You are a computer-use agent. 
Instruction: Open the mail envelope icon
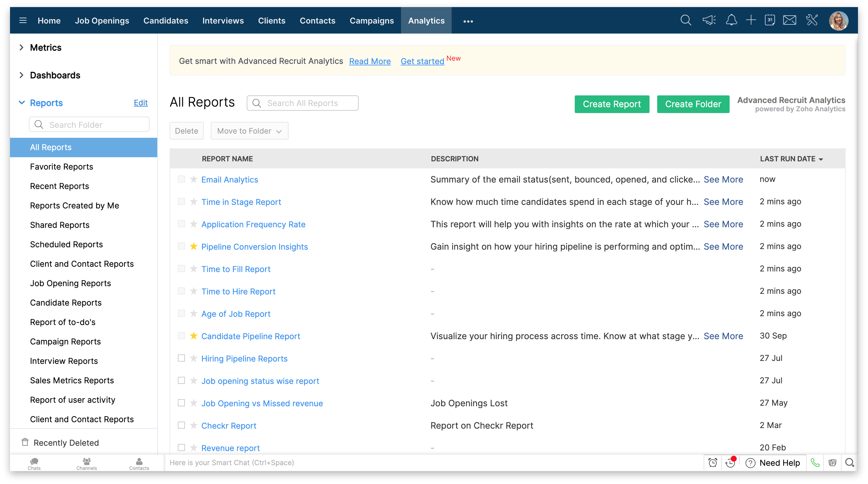click(x=789, y=20)
